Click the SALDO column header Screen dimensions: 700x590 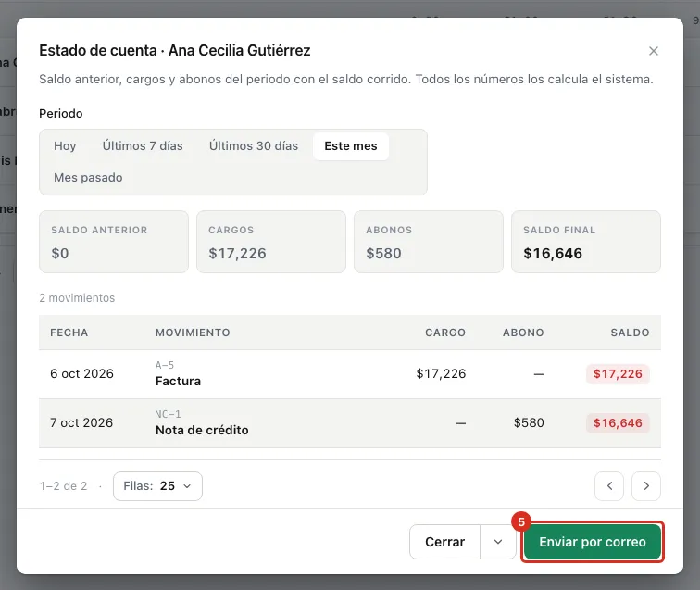tap(630, 333)
